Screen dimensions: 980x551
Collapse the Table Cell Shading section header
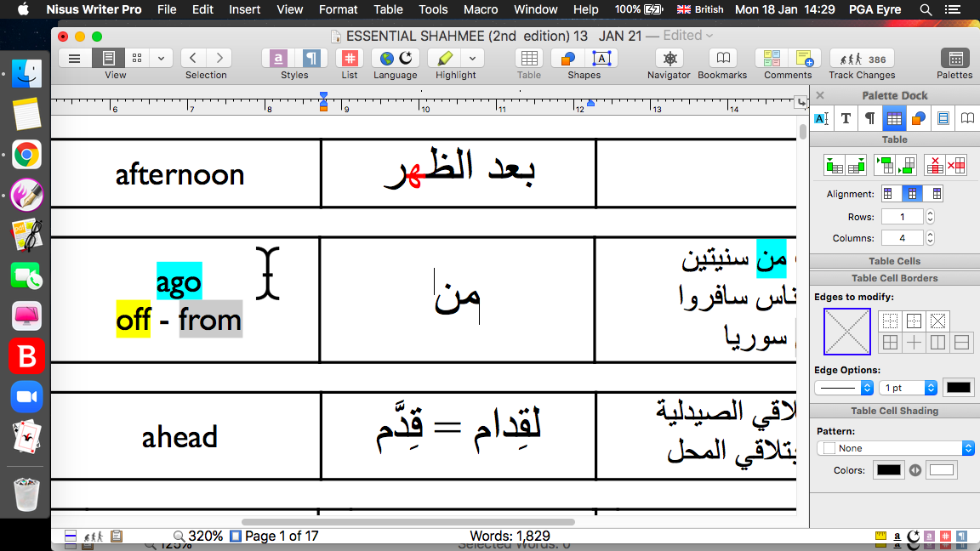point(894,411)
